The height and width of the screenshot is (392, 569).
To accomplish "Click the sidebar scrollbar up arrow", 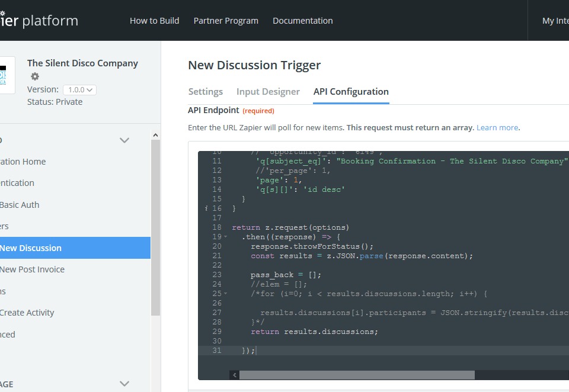I will [156, 135].
